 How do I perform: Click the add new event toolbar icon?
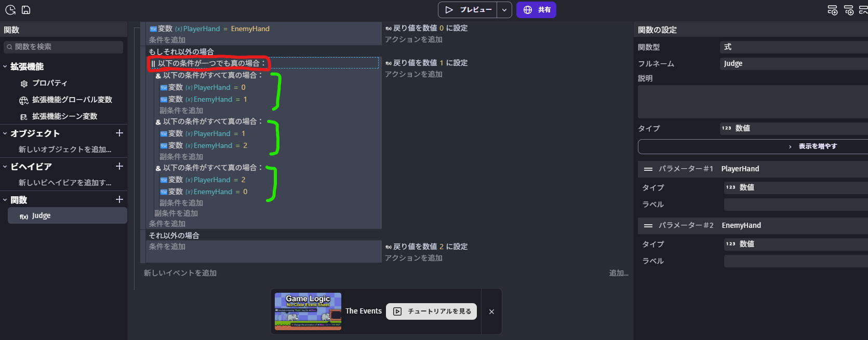(x=832, y=10)
